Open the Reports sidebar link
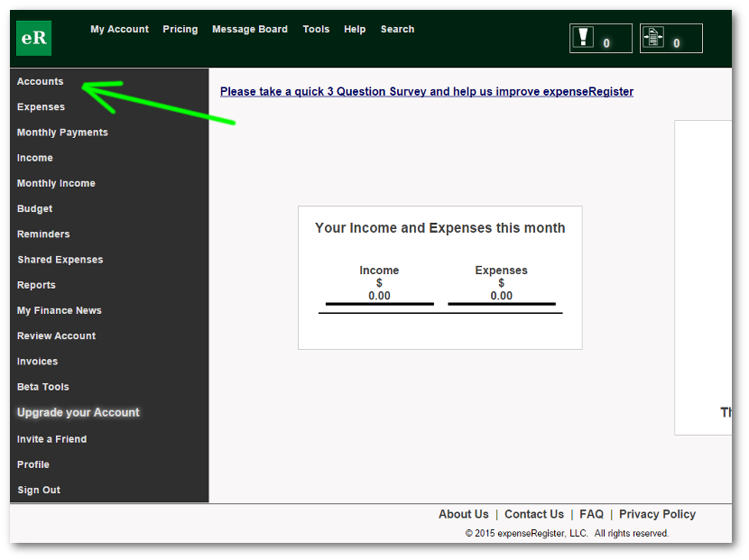Image resolution: width=749 pixels, height=560 pixels. pyautogui.click(x=36, y=285)
